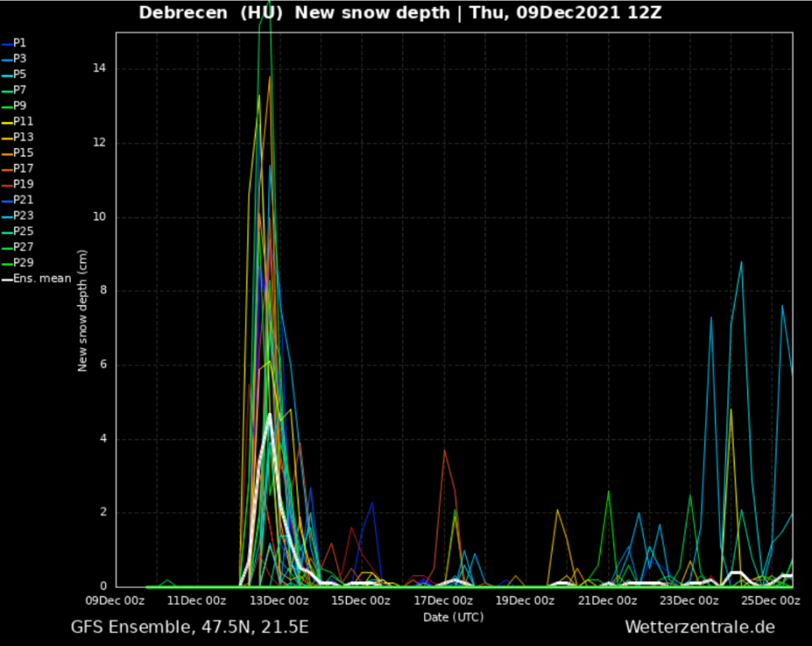Click the 25Dec 00z date label
This screenshot has width=812, height=646.
772,601
